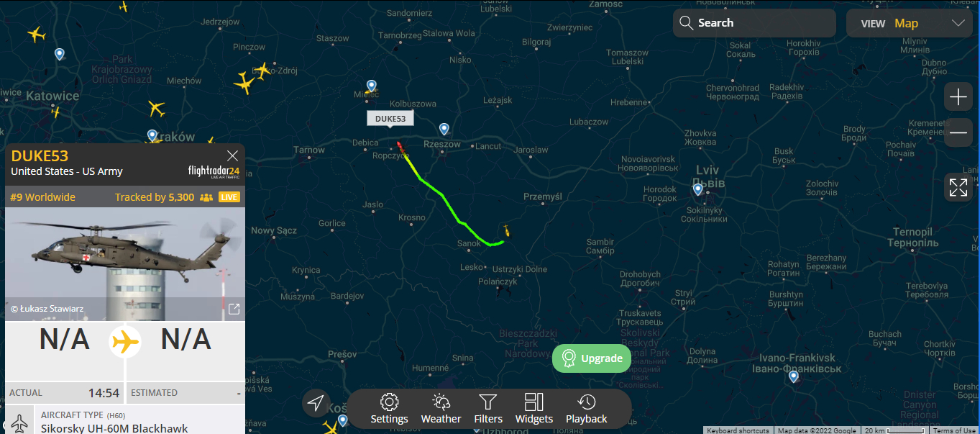Open the Settings gear in bottom toolbar
The image size is (980, 434).
(389, 409)
